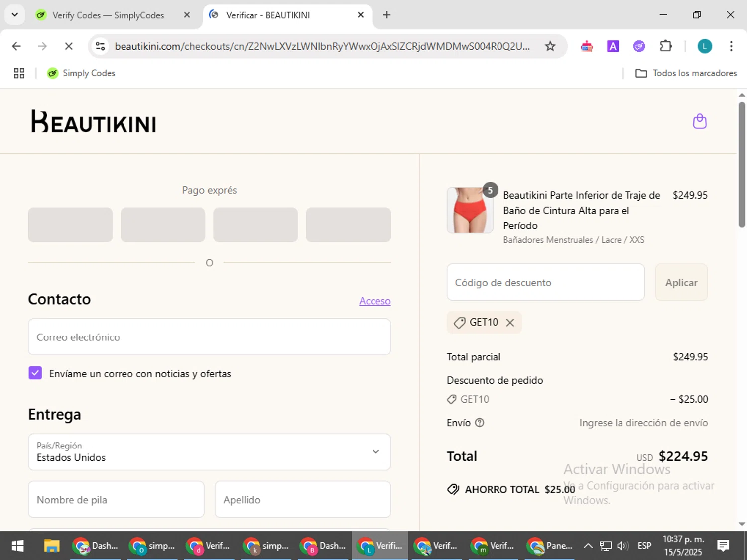Click the Total parcial $249.95 value
Viewport: 747px width, 560px height.
coord(690,357)
